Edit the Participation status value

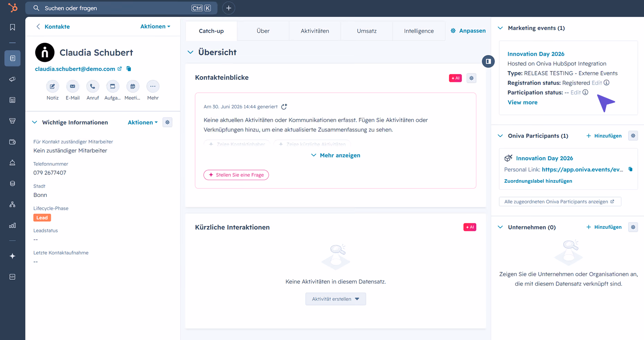tap(575, 92)
